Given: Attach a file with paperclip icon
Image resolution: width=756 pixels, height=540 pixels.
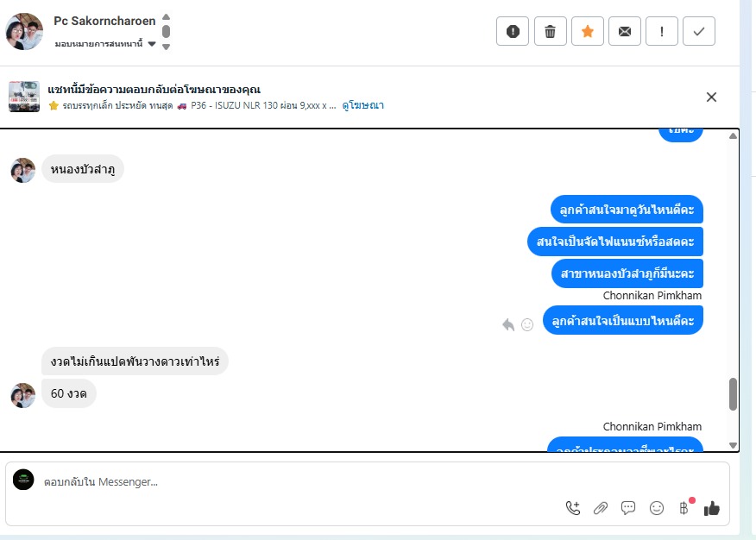Looking at the screenshot, I should pos(601,508).
